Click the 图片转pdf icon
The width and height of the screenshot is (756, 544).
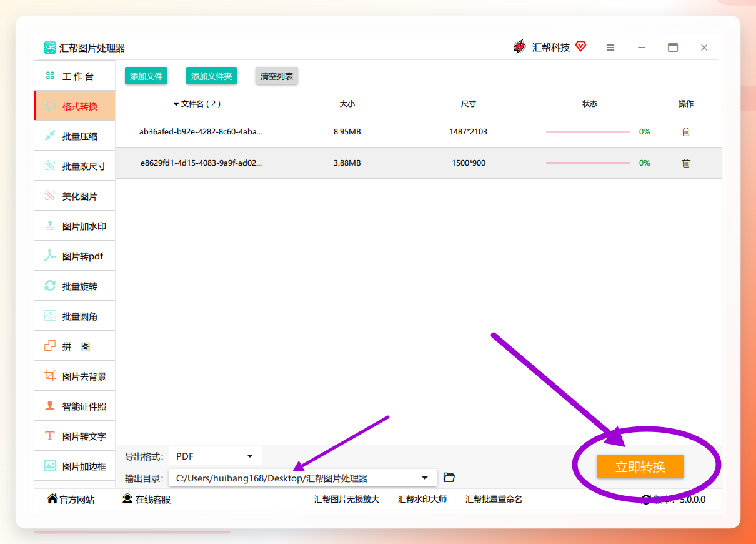[50, 256]
